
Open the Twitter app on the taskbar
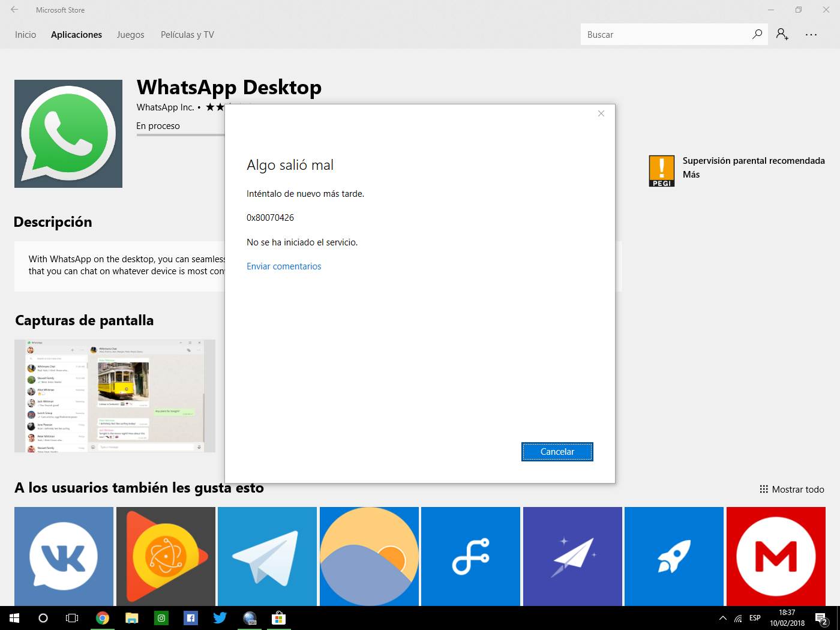click(x=220, y=618)
